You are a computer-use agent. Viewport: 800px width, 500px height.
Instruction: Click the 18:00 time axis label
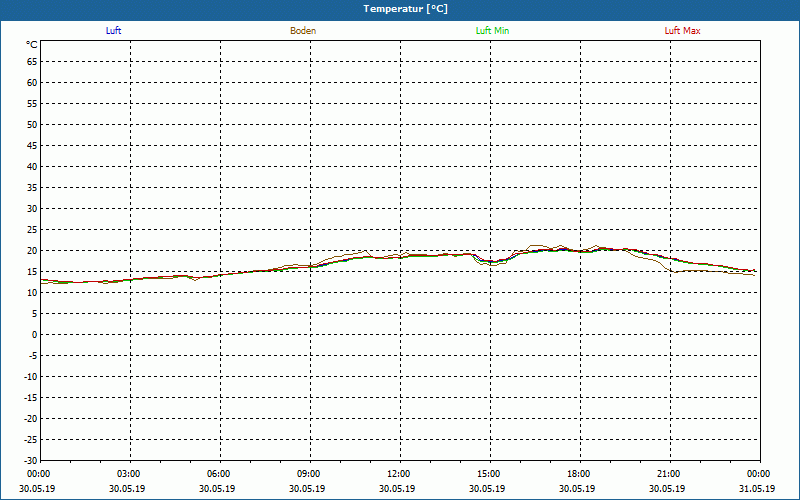[x=579, y=474]
